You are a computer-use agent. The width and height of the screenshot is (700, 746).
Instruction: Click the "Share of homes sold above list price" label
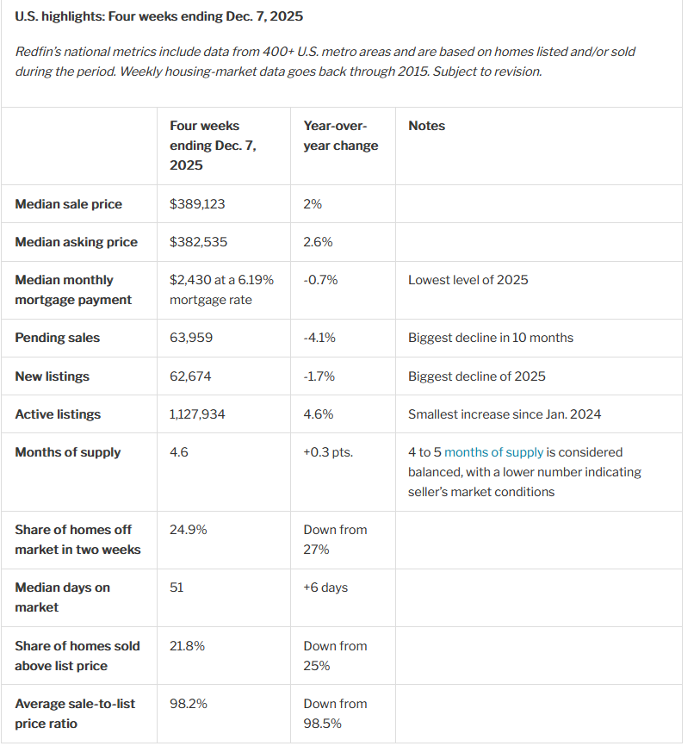tap(77, 656)
